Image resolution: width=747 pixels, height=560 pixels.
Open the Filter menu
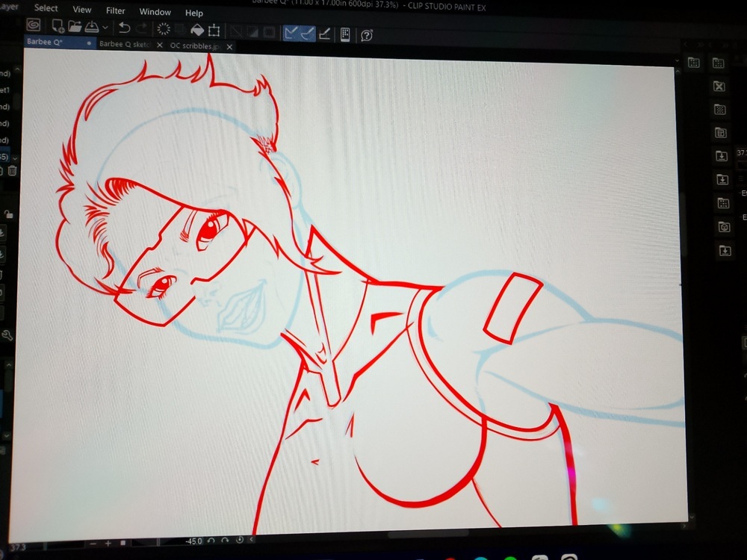click(x=116, y=11)
